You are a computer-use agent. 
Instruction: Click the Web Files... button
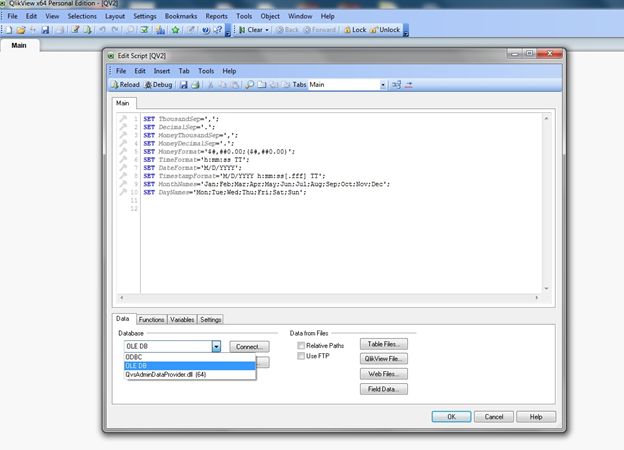(384, 374)
